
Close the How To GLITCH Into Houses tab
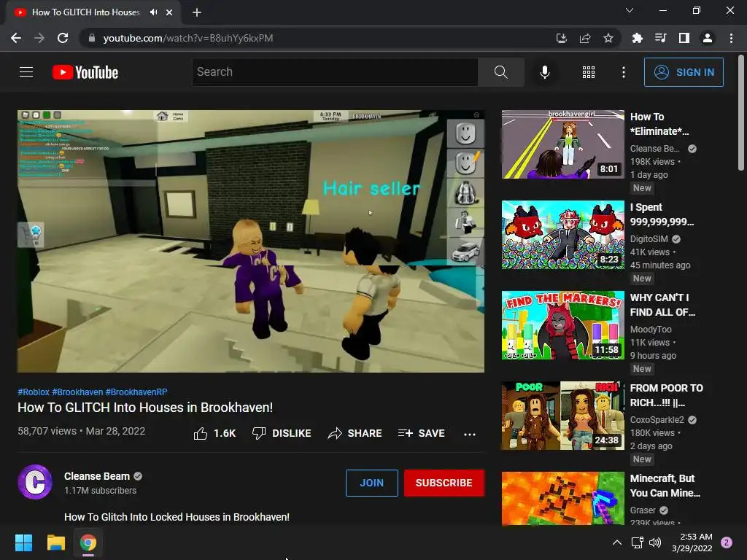169,12
